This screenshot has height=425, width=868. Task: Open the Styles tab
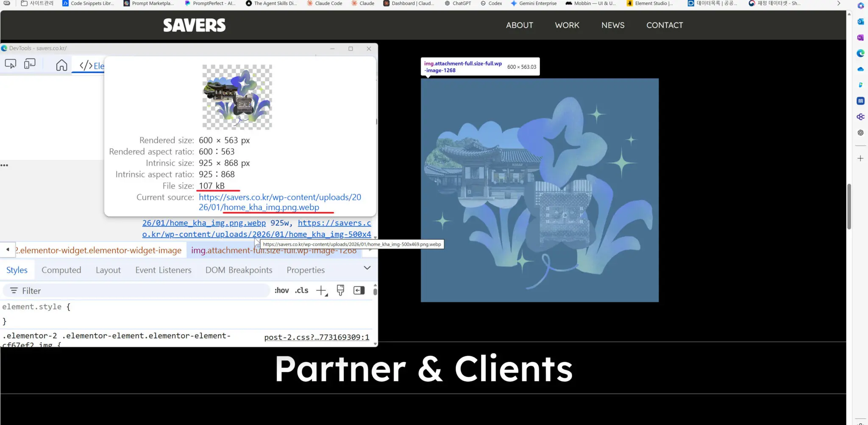(x=17, y=270)
